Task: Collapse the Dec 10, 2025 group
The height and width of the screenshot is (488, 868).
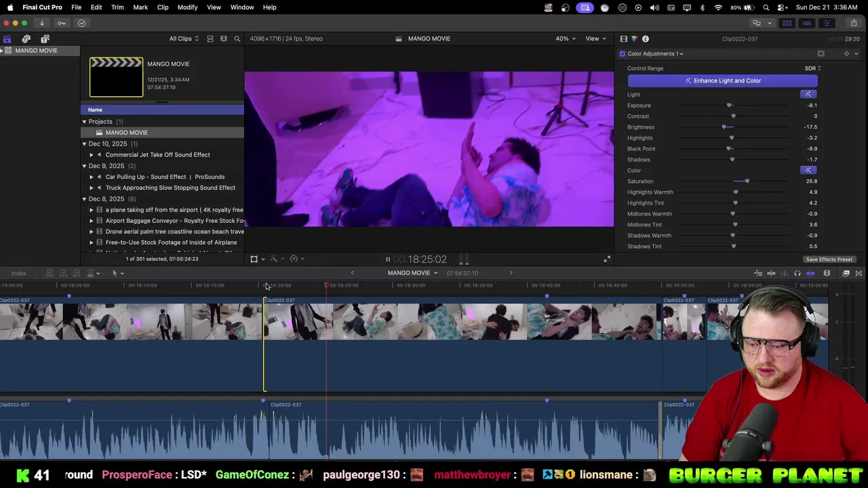Action: point(84,144)
